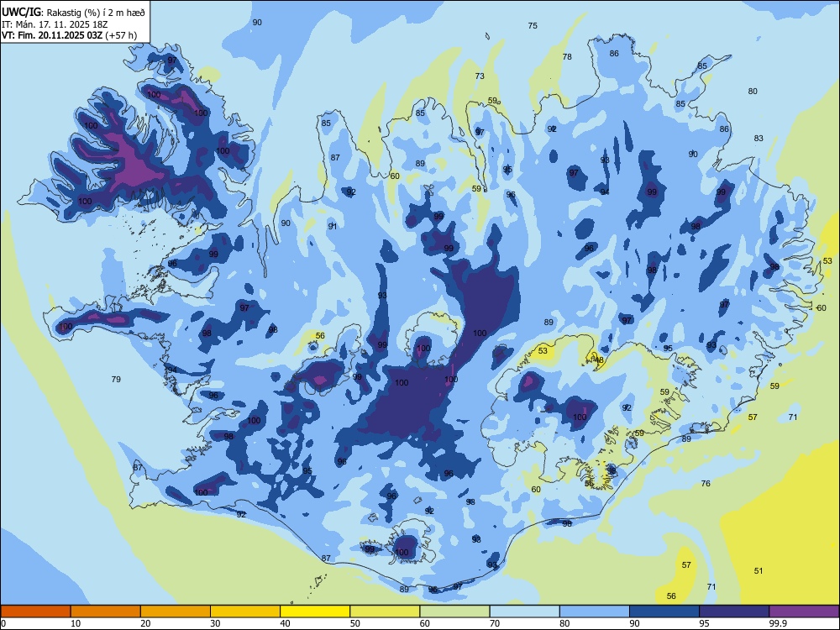Click the '48' value in the yellow patch
Image resolution: width=840 pixels, height=630 pixels.
click(600, 360)
